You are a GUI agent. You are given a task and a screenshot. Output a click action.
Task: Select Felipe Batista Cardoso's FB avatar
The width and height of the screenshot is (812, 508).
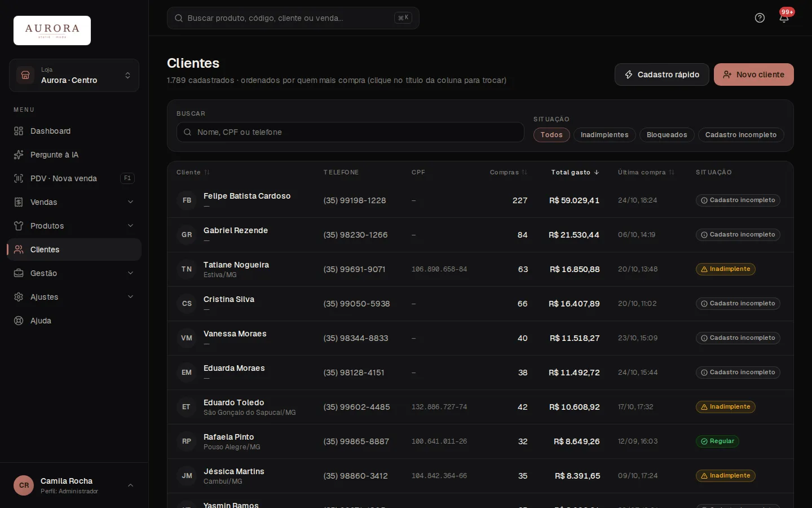[187, 200]
